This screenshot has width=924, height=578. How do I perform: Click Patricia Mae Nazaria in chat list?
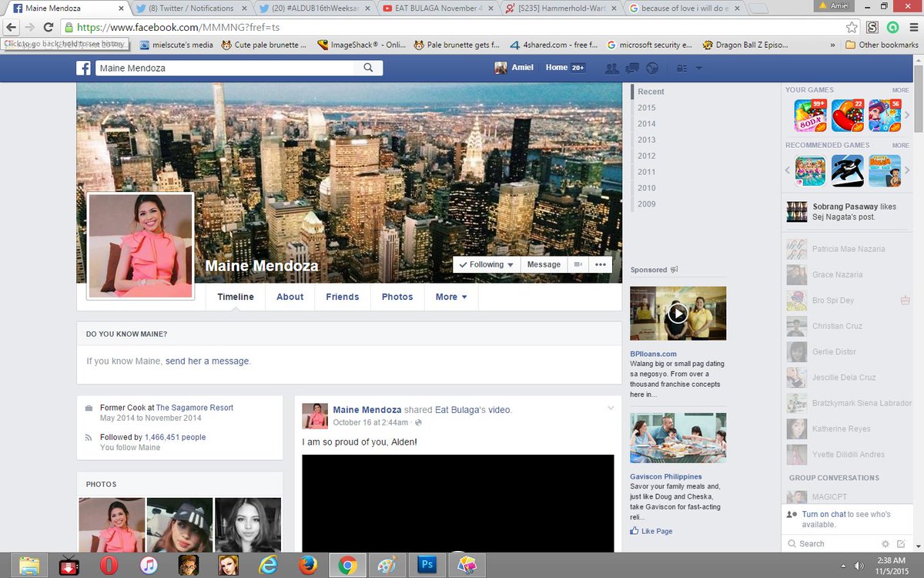(849, 249)
